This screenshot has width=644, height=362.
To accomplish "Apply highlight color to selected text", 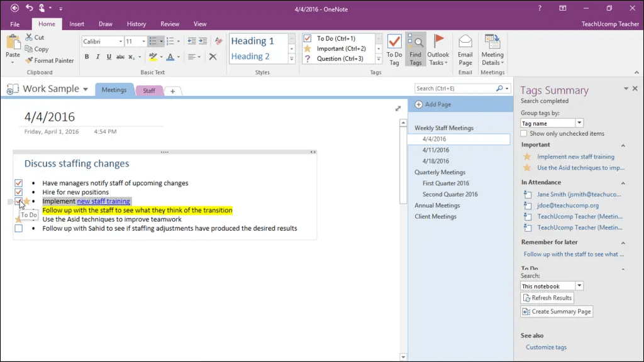I will [153, 57].
